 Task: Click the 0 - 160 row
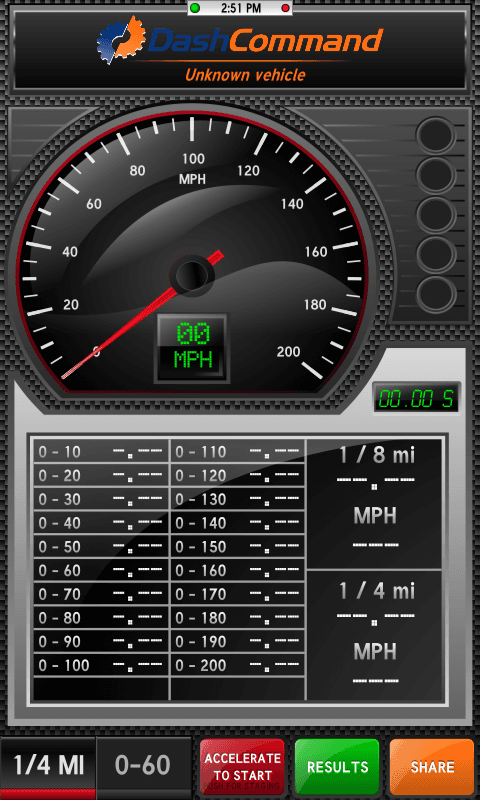(237, 570)
